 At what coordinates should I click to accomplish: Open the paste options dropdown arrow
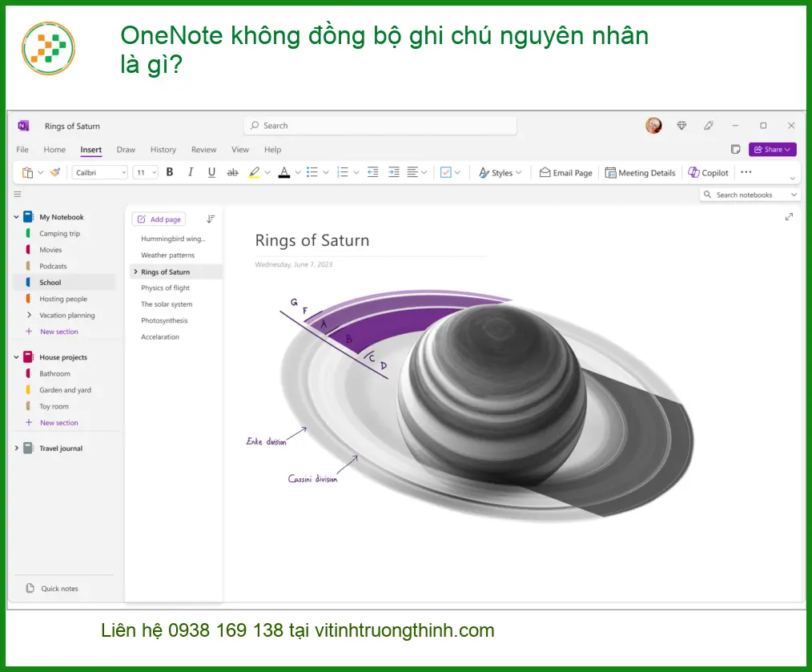[40, 172]
